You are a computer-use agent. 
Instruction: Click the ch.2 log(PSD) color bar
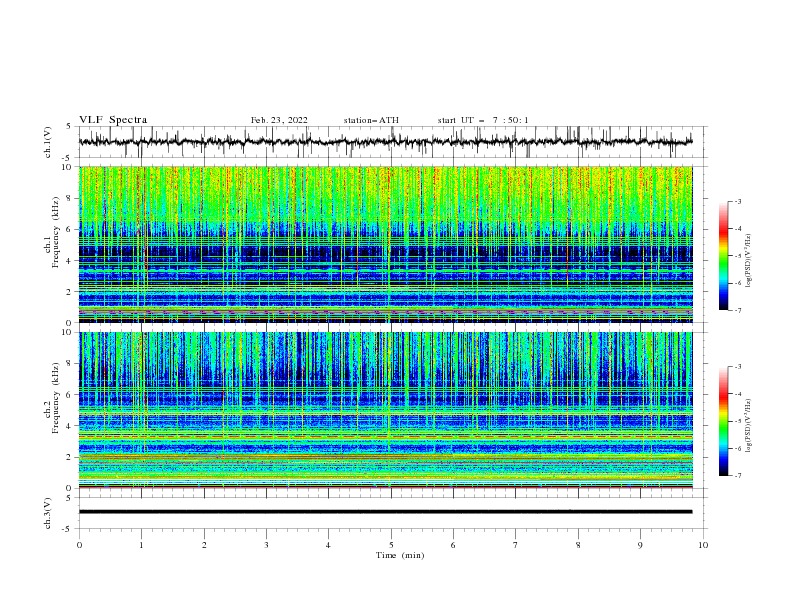(x=723, y=421)
